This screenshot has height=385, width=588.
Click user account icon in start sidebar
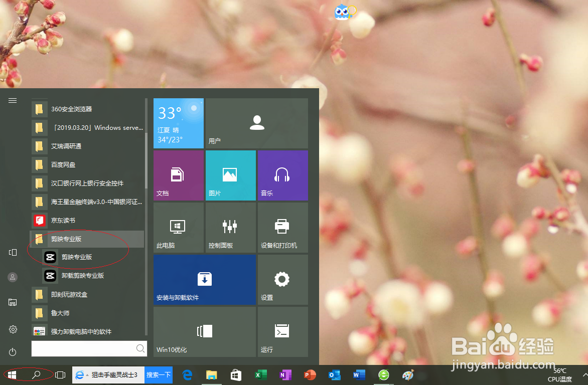tap(13, 277)
